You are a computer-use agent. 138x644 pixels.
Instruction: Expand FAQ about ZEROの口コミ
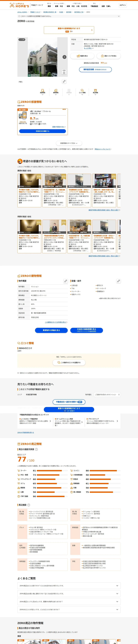click(x=69, y=610)
